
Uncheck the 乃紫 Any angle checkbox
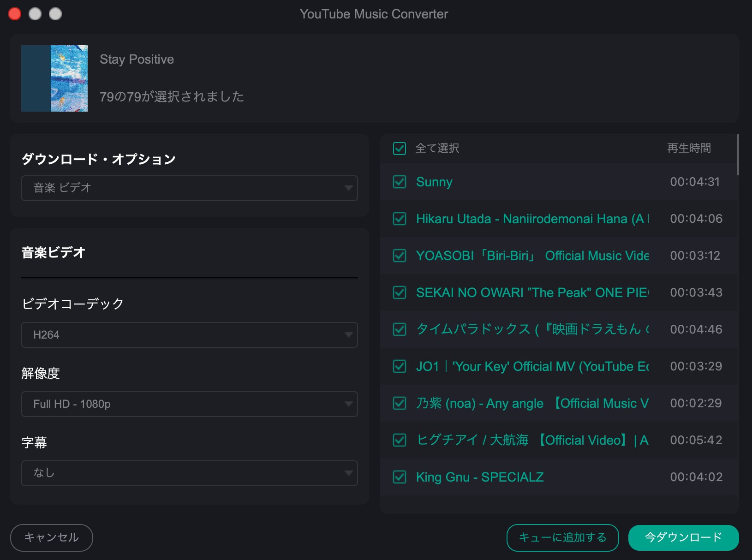(x=400, y=403)
